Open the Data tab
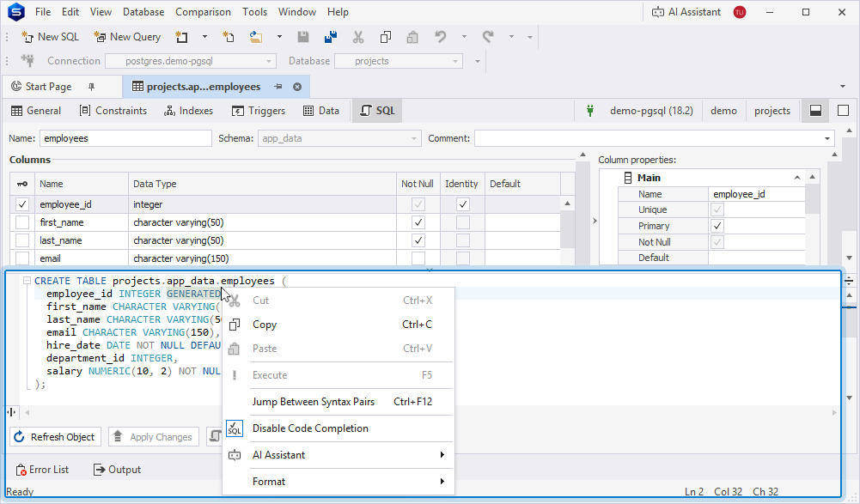 [x=321, y=111]
